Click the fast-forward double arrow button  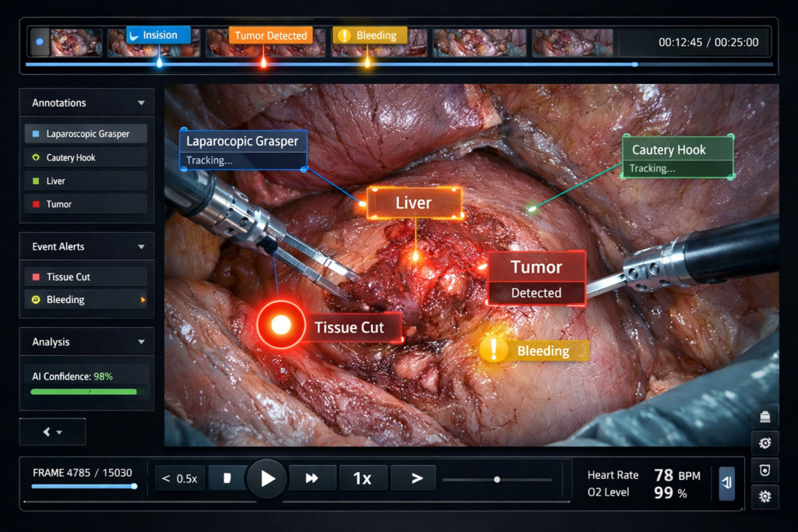coord(312,478)
